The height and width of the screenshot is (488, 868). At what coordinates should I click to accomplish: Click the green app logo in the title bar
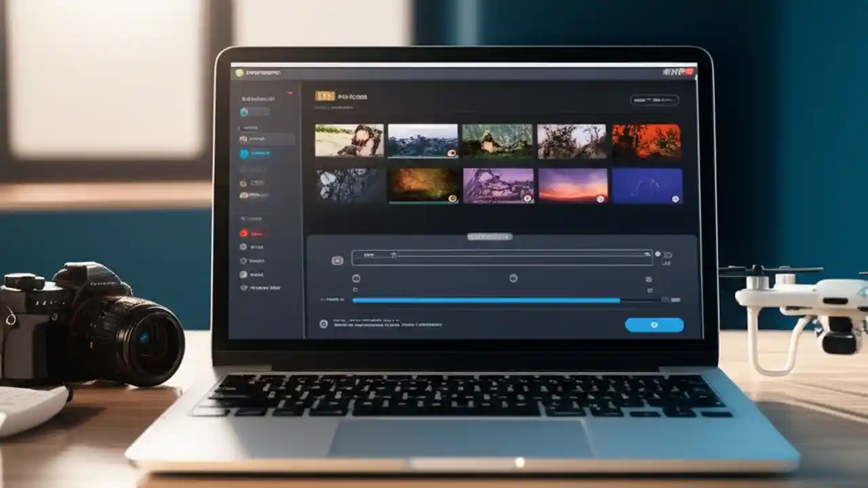[x=239, y=71]
